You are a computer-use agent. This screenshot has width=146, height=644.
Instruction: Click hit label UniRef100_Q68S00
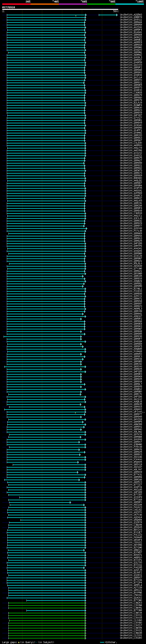tap(131, 366)
